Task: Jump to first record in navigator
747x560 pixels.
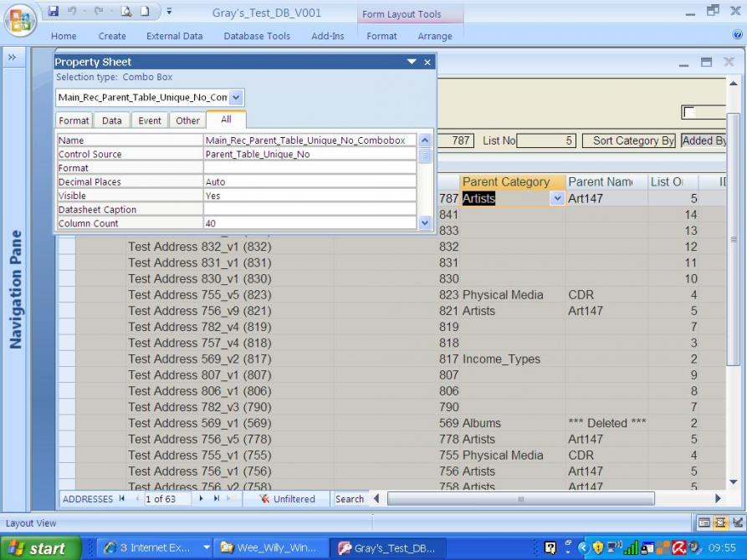Action: tap(122, 499)
